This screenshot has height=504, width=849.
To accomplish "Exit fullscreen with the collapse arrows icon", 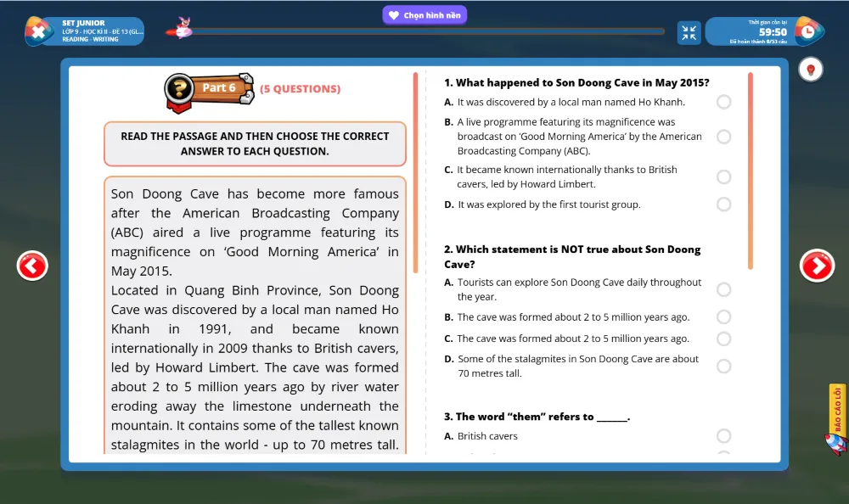I will [689, 32].
